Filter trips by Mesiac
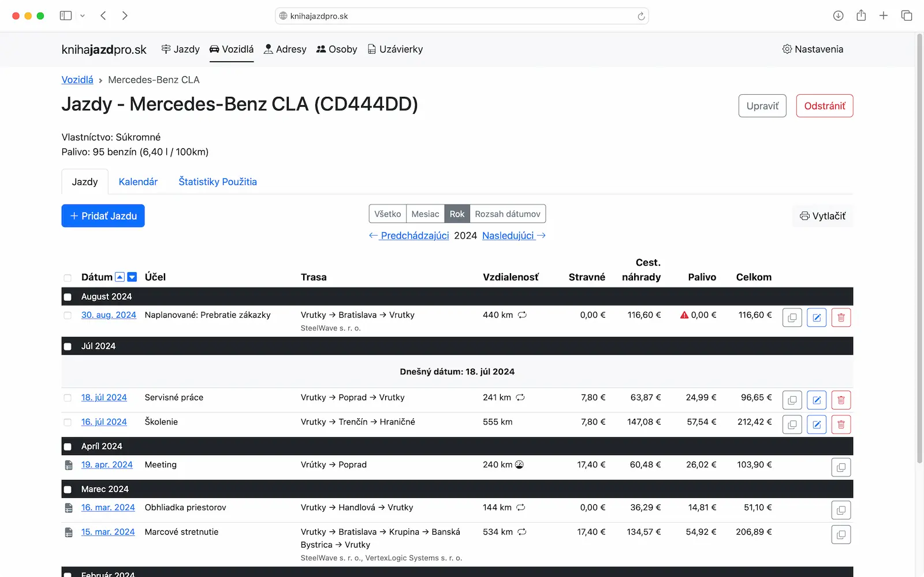 click(x=426, y=214)
